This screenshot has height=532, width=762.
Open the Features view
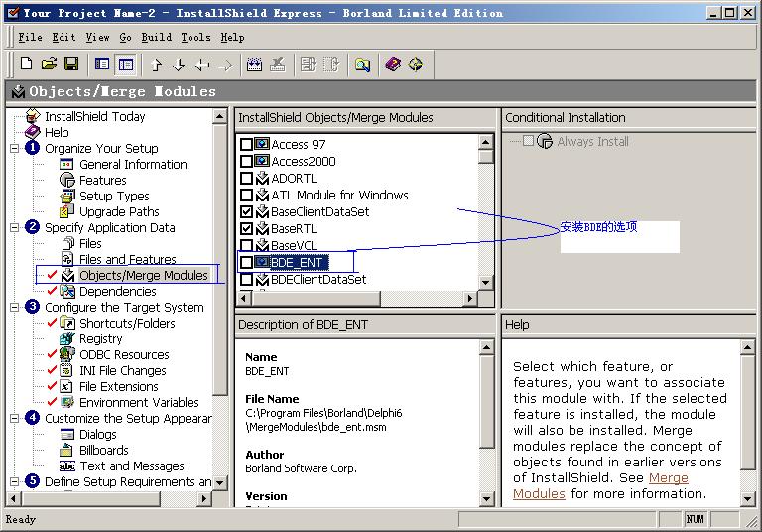coord(102,180)
